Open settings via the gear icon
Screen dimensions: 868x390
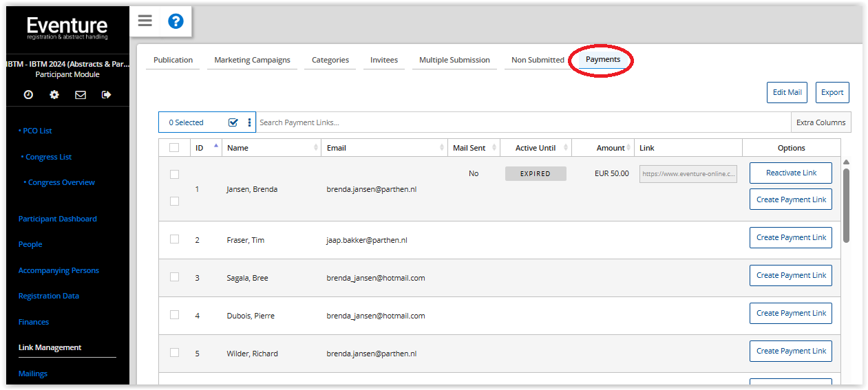(54, 95)
